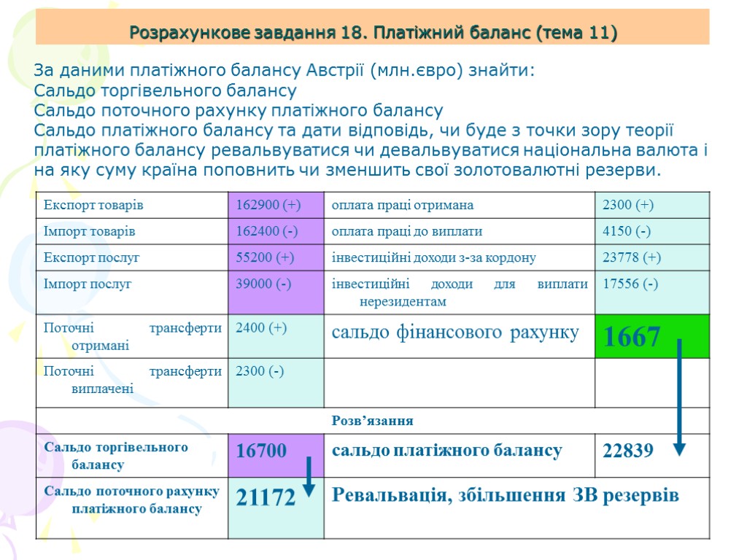The width and height of the screenshot is (747, 560).
Task: Click the 'сальдо фінансового рахунку' label
Action: [455, 332]
